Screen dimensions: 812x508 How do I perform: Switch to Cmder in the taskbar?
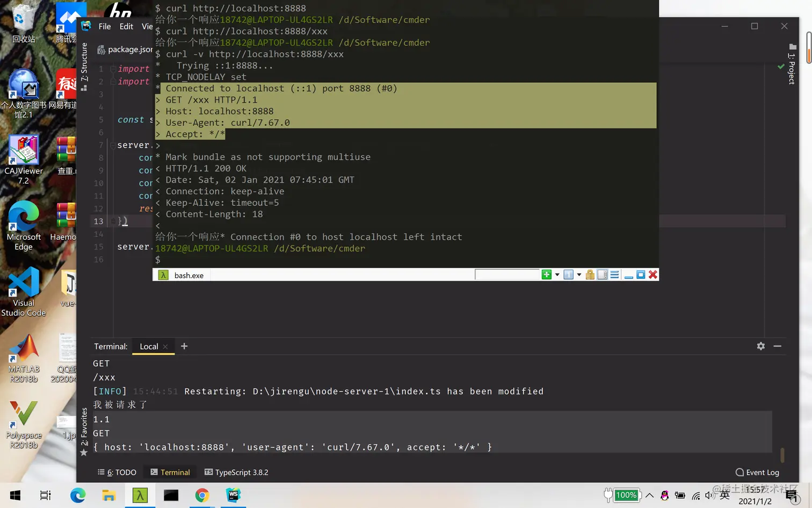[140, 495]
